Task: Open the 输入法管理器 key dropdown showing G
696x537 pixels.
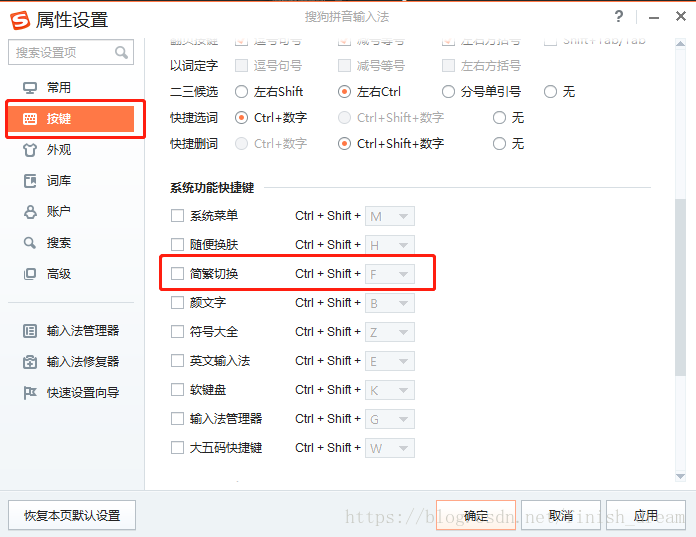Action: [390, 419]
